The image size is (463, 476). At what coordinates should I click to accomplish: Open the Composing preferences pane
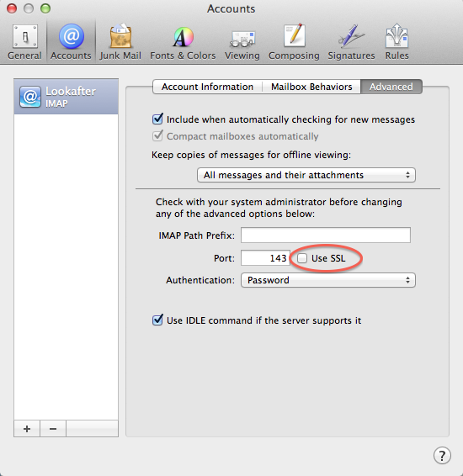(x=294, y=41)
